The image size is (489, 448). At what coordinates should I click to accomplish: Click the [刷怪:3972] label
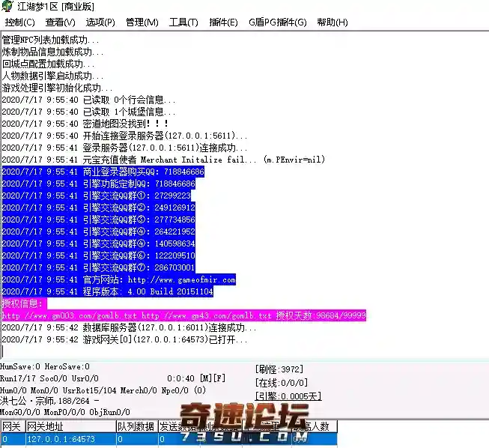pos(279,369)
